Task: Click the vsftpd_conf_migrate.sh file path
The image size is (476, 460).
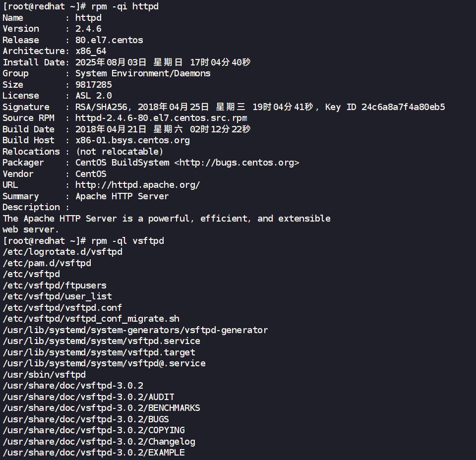Action: coord(91,319)
